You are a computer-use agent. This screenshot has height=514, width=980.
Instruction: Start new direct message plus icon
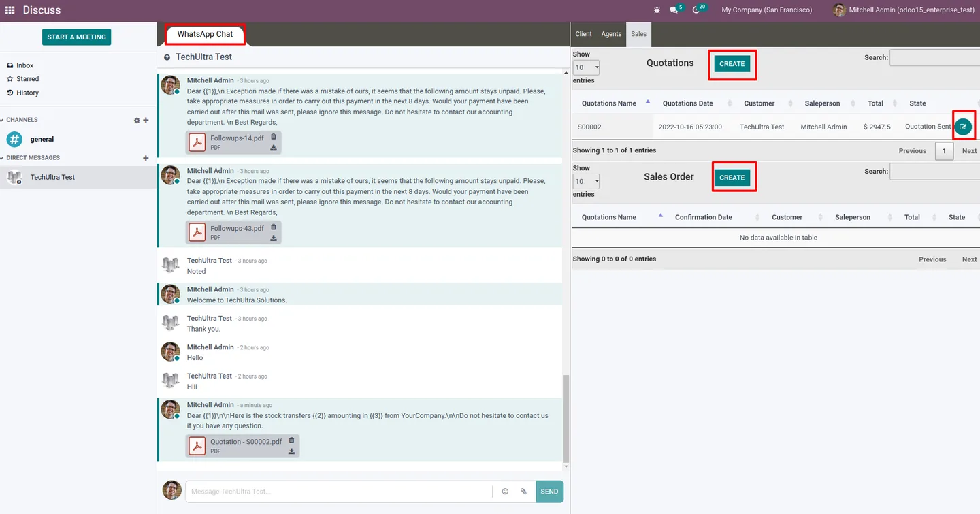146,158
